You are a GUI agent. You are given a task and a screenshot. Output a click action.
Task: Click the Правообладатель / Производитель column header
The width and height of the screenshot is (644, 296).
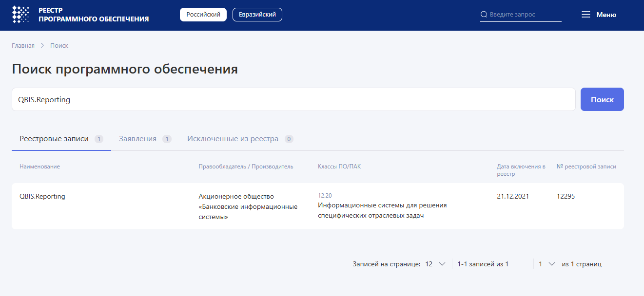pos(246,166)
